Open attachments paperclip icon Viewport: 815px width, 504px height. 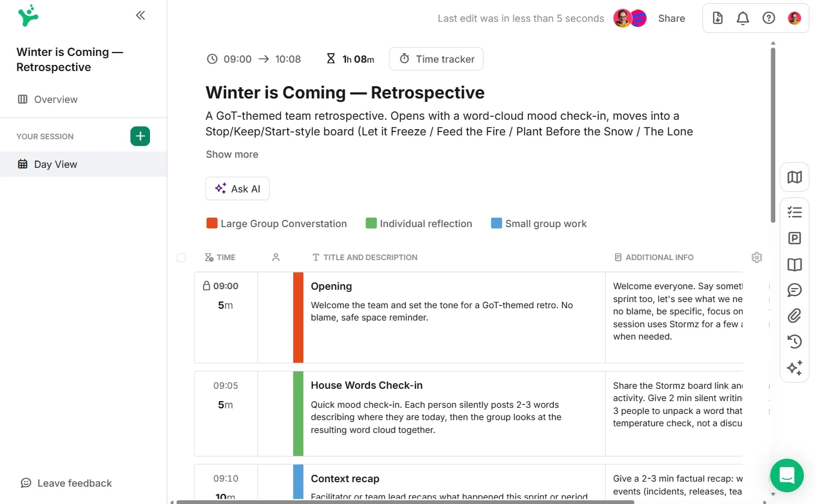click(794, 316)
